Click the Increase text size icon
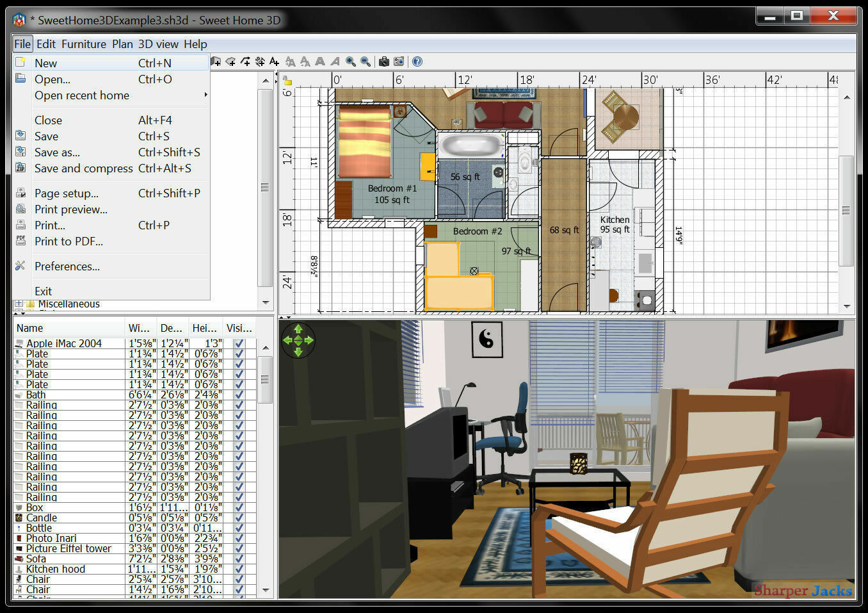Screen dimensions: 868x613 [x=291, y=61]
